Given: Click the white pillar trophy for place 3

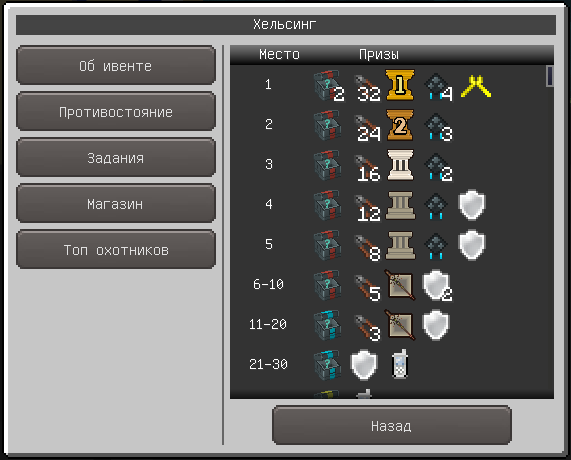Looking at the screenshot, I should (x=400, y=165).
